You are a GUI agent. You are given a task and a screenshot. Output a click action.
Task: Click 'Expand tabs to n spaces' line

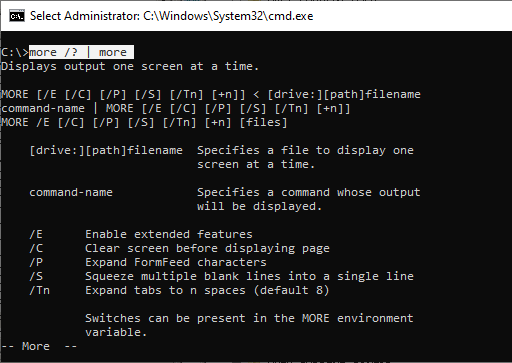coord(207,290)
